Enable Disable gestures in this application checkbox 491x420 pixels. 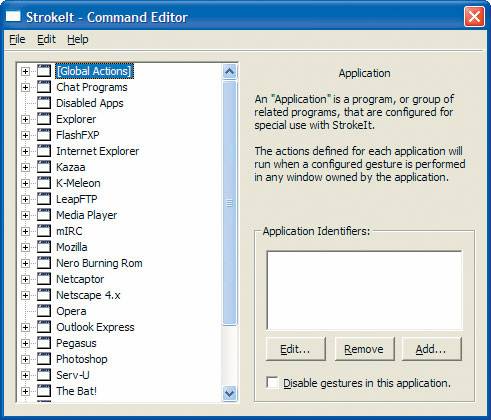coord(272,382)
